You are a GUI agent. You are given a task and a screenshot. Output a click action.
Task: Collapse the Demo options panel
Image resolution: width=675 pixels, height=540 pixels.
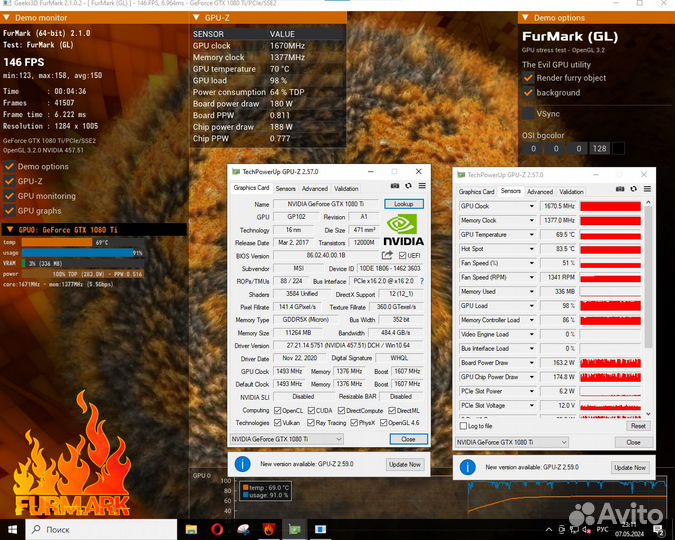click(x=525, y=18)
